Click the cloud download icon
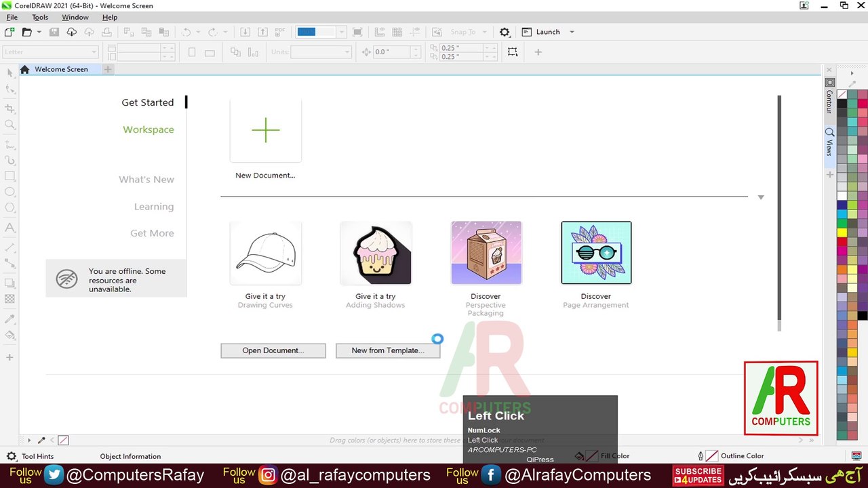 pos(71,32)
